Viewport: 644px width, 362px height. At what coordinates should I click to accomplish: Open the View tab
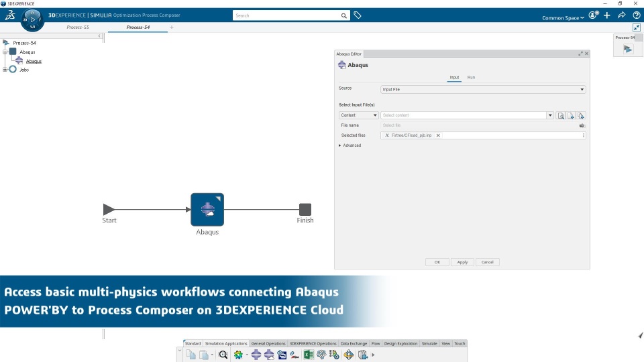[445, 343]
